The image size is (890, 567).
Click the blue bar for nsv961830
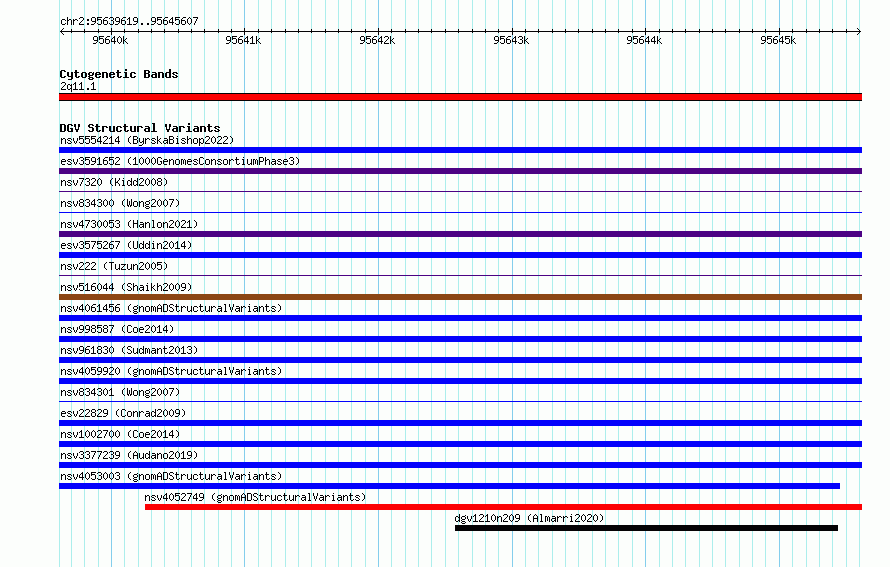460,360
